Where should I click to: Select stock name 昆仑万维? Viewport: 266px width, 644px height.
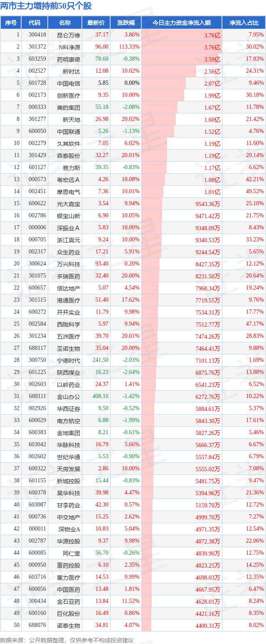[x=69, y=35]
